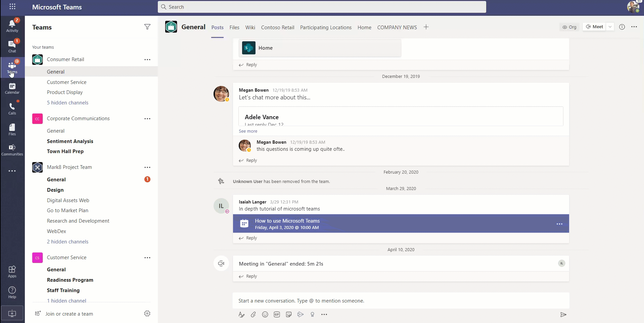Attach a file using the paperclip icon
The image size is (644, 323).
(x=253, y=315)
